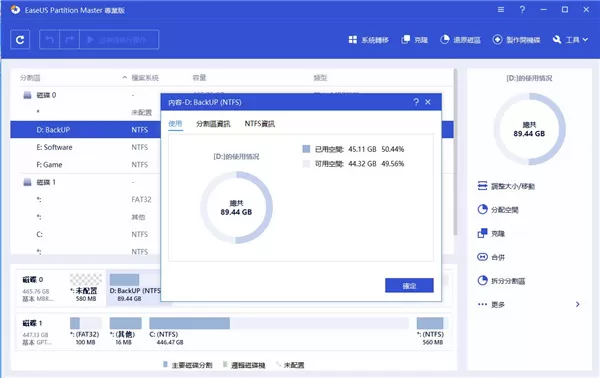Click 克隆 (clone) in the top toolbar
Viewport: 600px width, 378px height.
click(x=414, y=40)
